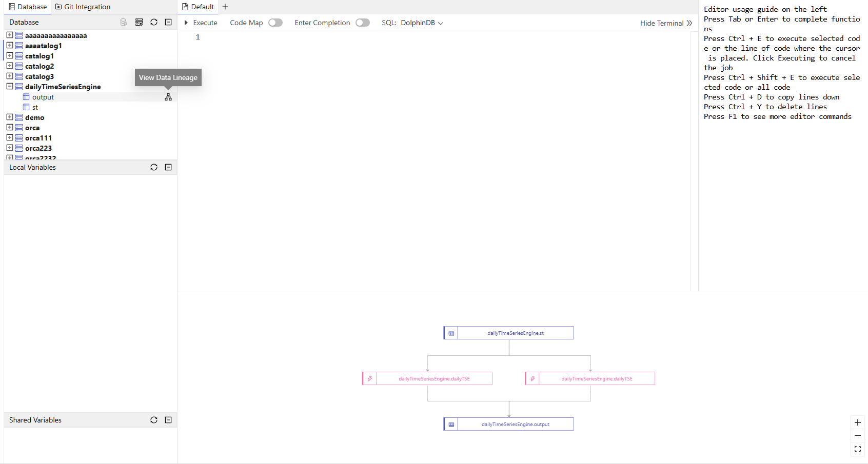Collapse the Shared Variables section
The image size is (868, 464).
tap(168, 420)
